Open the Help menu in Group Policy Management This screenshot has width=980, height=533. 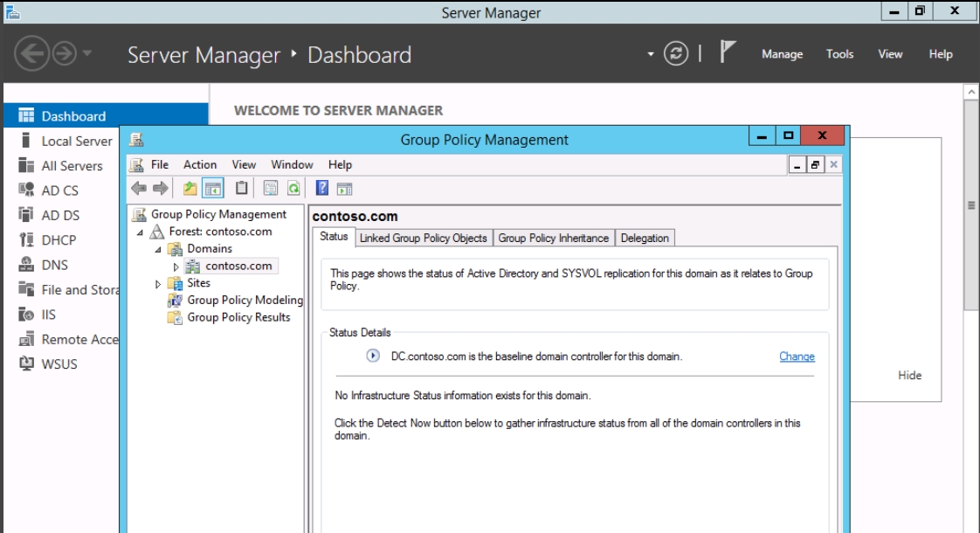point(340,164)
